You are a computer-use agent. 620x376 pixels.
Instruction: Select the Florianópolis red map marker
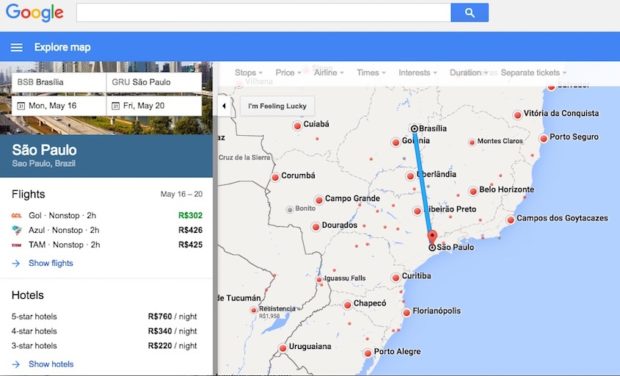tap(406, 313)
